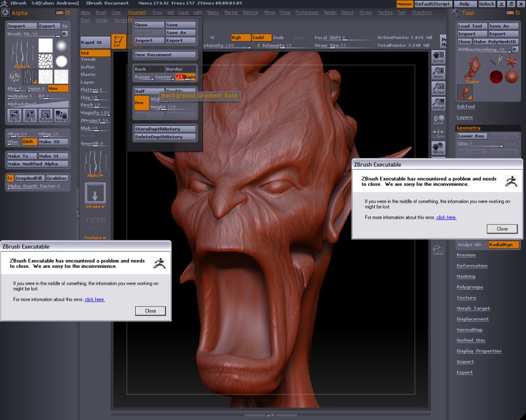The height and width of the screenshot is (420, 526).
Task: Click the hammer icon of Tool palette
Action: coord(456,13)
